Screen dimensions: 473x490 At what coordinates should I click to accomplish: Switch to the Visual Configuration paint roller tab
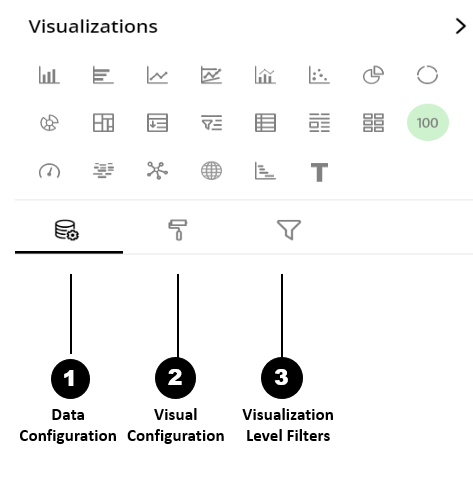[x=178, y=230]
